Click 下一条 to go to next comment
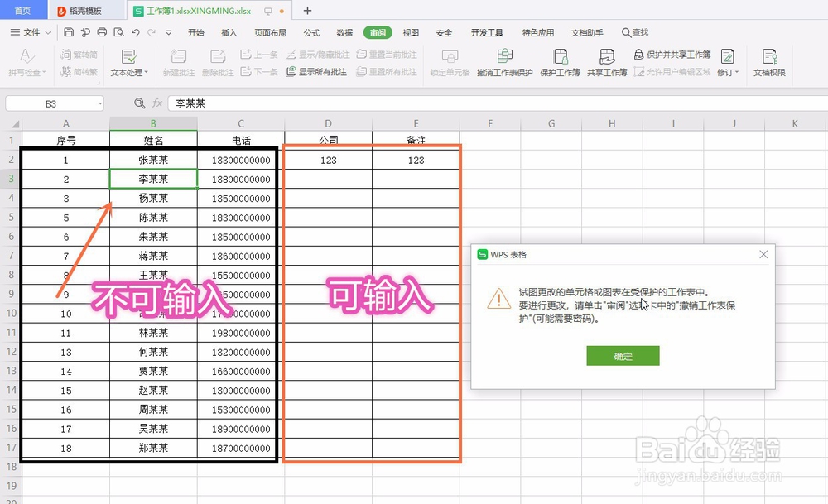The image size is (828, 504). tap(262, 71)
